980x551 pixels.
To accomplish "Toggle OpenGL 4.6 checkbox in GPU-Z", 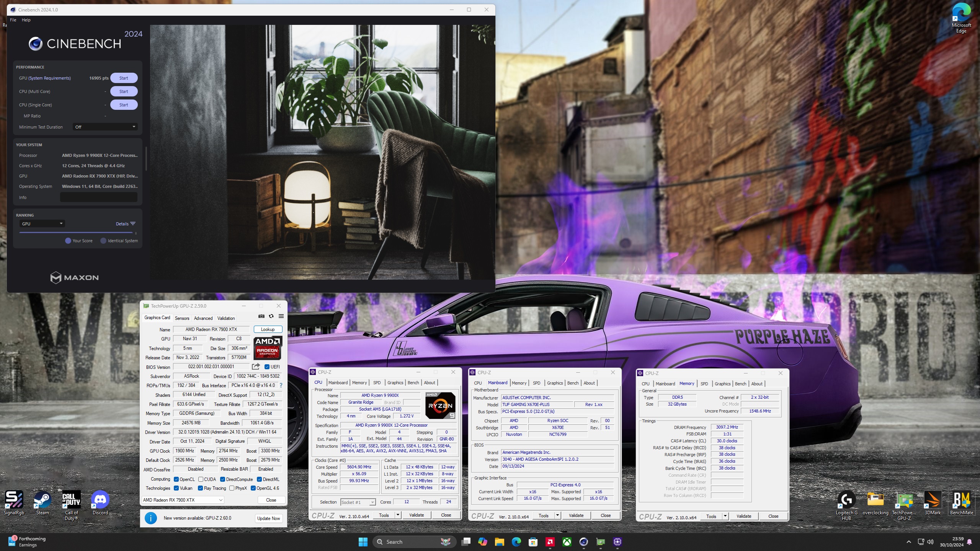I will 253,488.
